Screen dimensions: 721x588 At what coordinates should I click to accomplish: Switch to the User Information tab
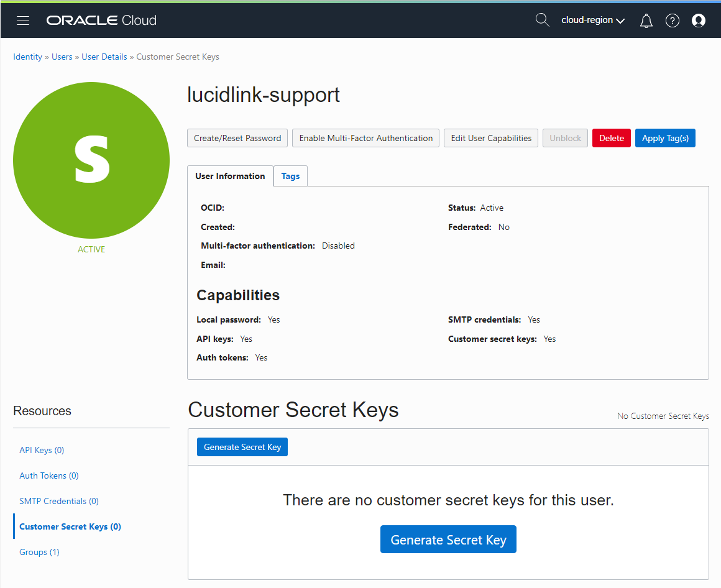coord(230,176)
